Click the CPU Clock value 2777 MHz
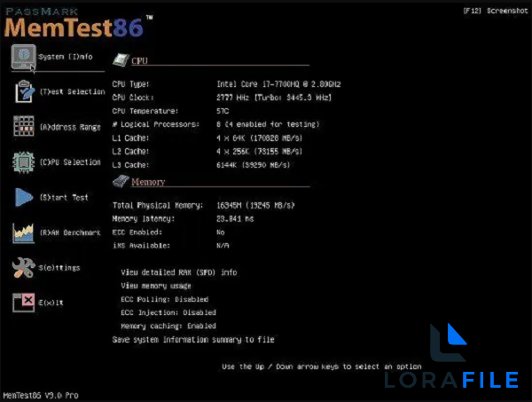Viewport: 532px width, 402px height. pyautogui.click(x=274, y=98)
